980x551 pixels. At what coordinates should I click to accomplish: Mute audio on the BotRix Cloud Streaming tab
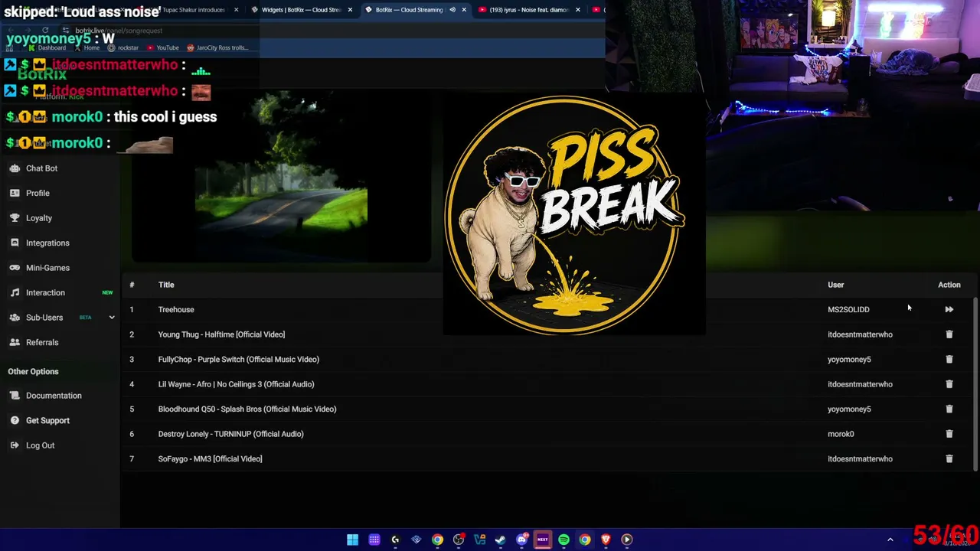click(452, 10)
